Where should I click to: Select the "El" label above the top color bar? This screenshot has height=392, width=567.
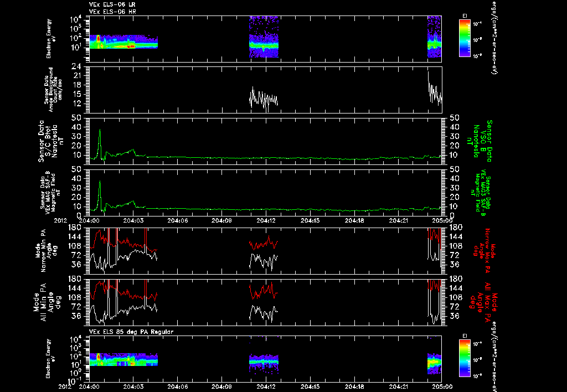pos(465,16)
